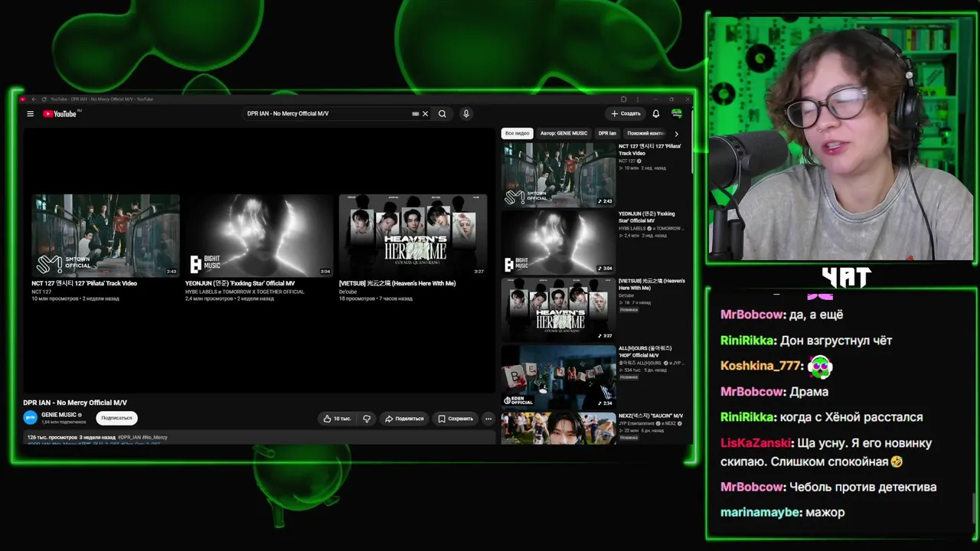Reload the page with the refresh icon
The image size is (980, 551).
(x=44, y=99)
